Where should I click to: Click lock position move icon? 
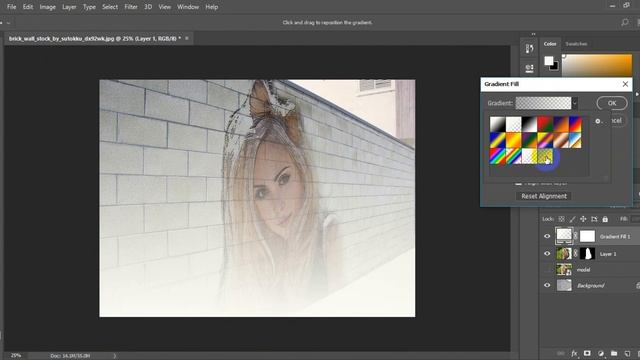click(x=583, y=219)
